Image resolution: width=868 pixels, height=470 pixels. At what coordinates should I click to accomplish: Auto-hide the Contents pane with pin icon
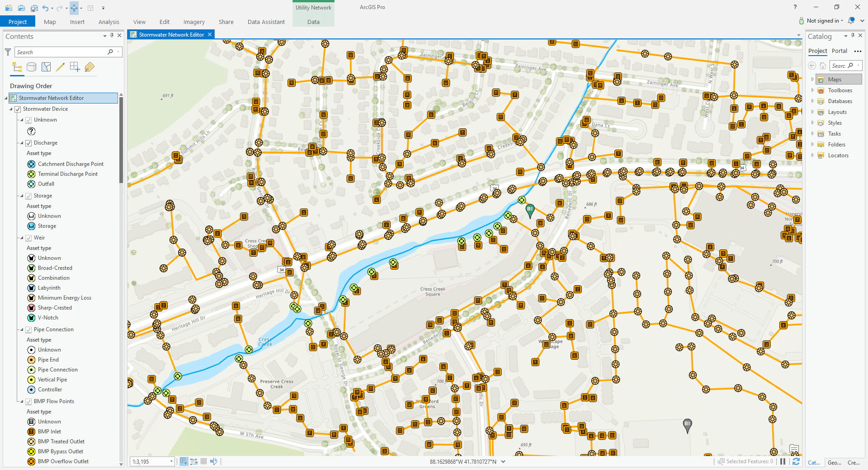pos(112,36)
